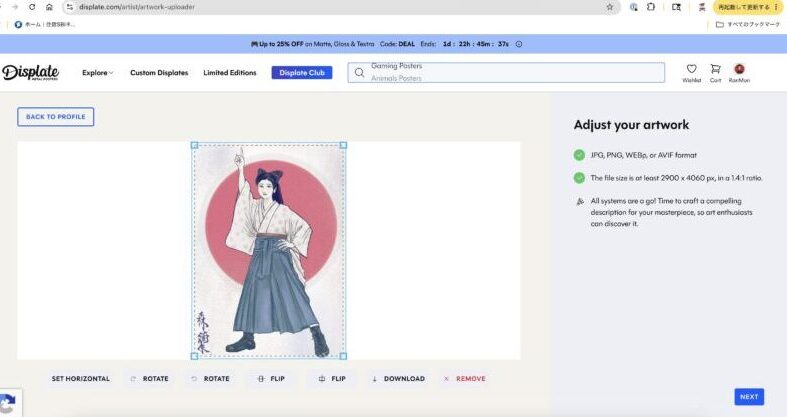
Task: Click the search magnifier icon
Action: point(359,73)
